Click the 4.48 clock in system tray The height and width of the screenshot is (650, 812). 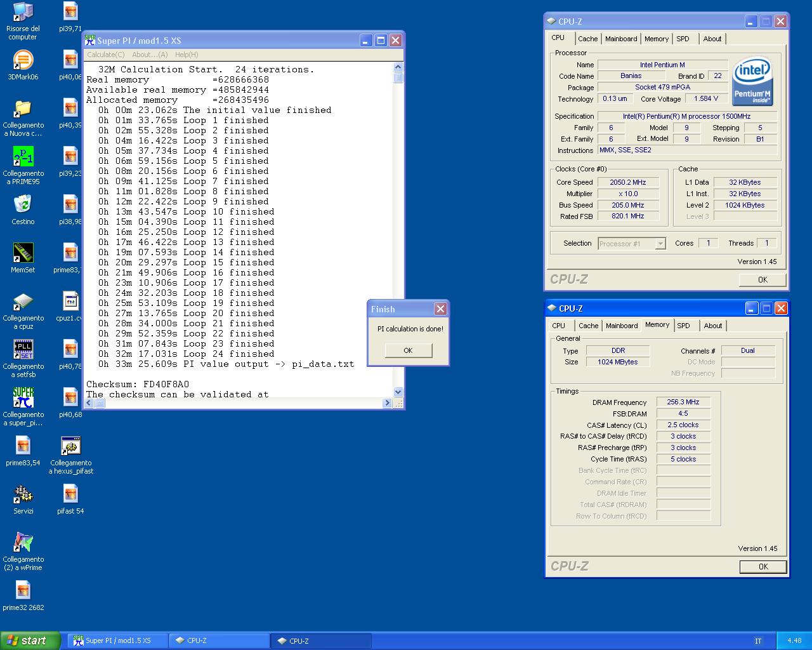tap(794, 641)
